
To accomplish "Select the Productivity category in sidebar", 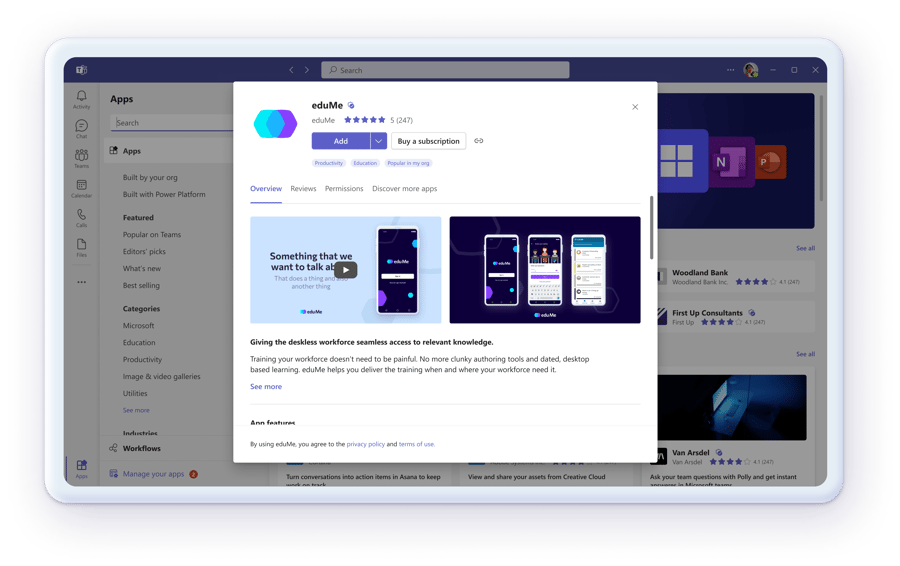I will (x=142, y=359).
